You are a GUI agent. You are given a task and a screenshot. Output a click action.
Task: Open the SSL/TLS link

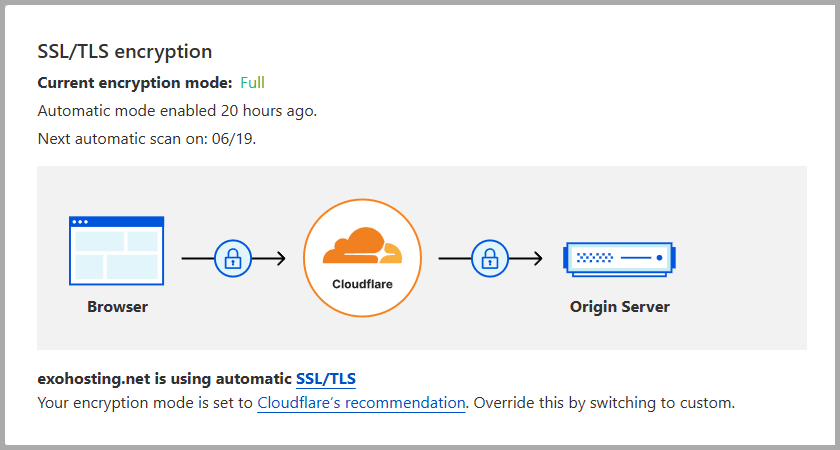pyautogui.click(x=326, y=379)
